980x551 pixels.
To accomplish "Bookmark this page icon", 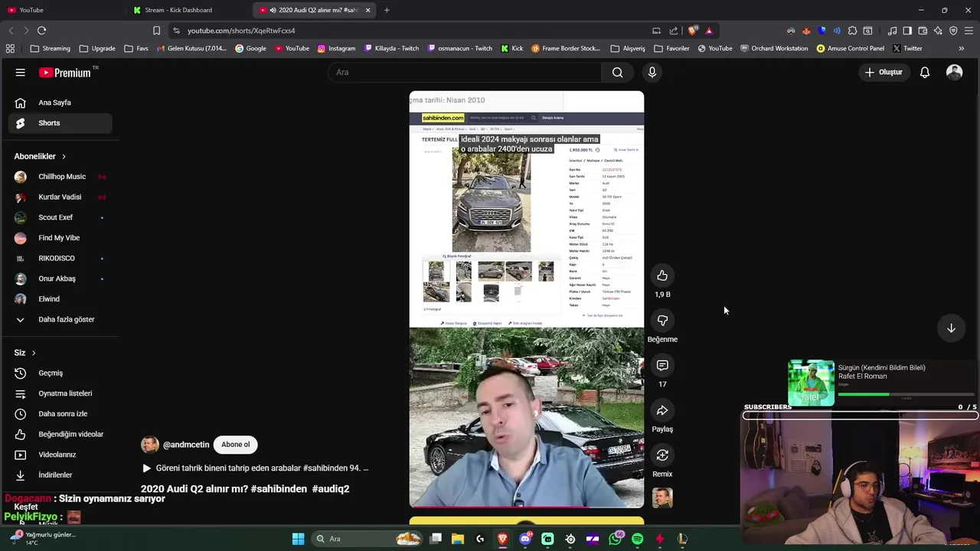I will tap(156, 31).
